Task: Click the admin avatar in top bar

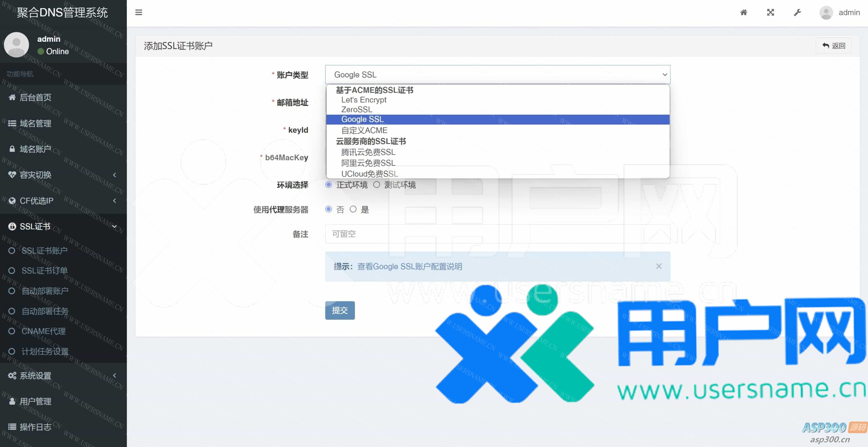Action: coord(826,13)
